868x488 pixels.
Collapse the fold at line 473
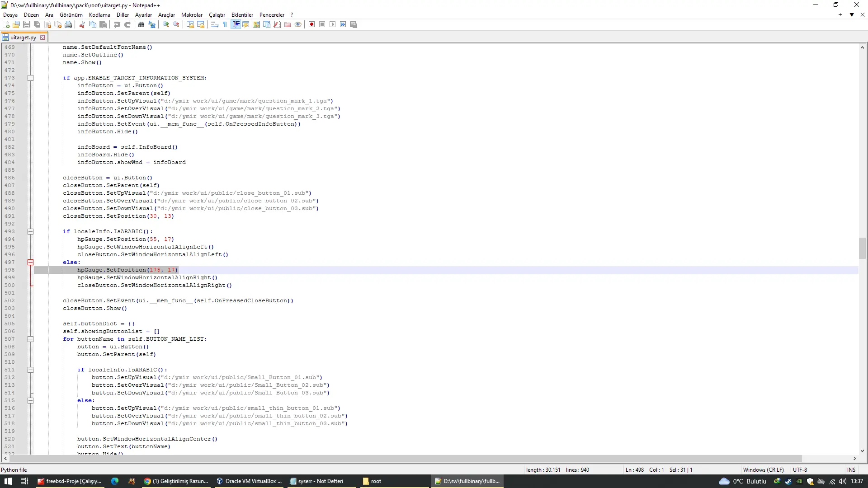tap(31, 78)
